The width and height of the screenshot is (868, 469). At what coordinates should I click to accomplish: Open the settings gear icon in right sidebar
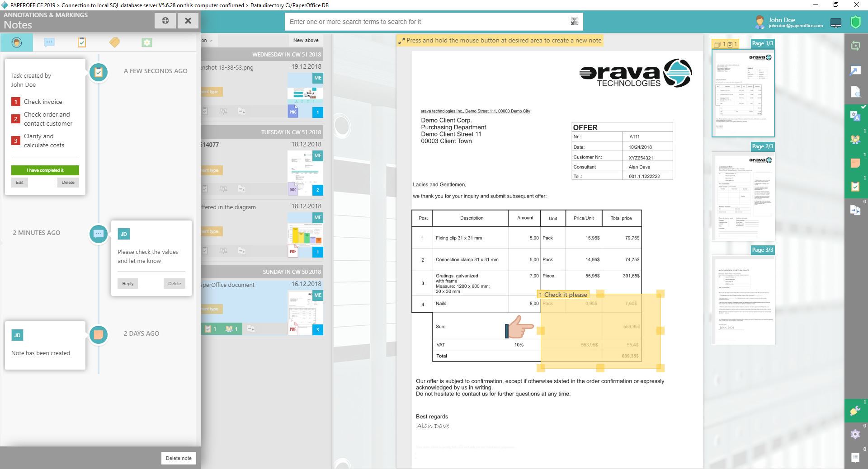(855, 434)
